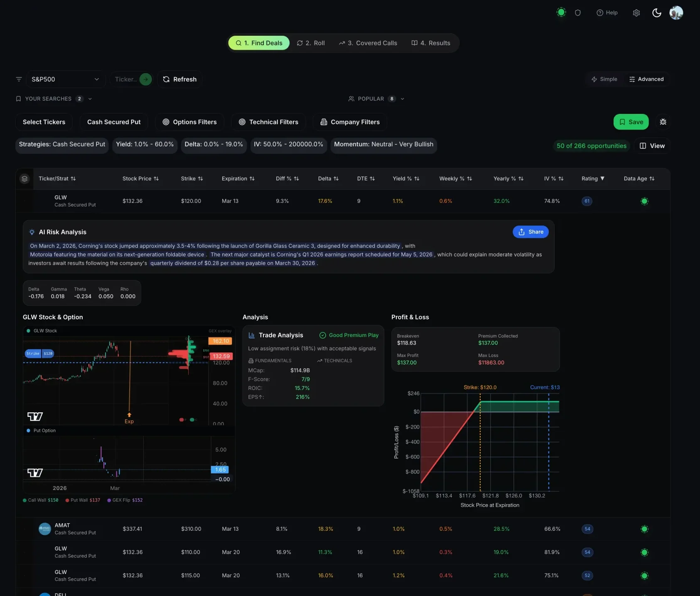Switch to the 3. Covered Calls tab

click(x=368, y=43)
